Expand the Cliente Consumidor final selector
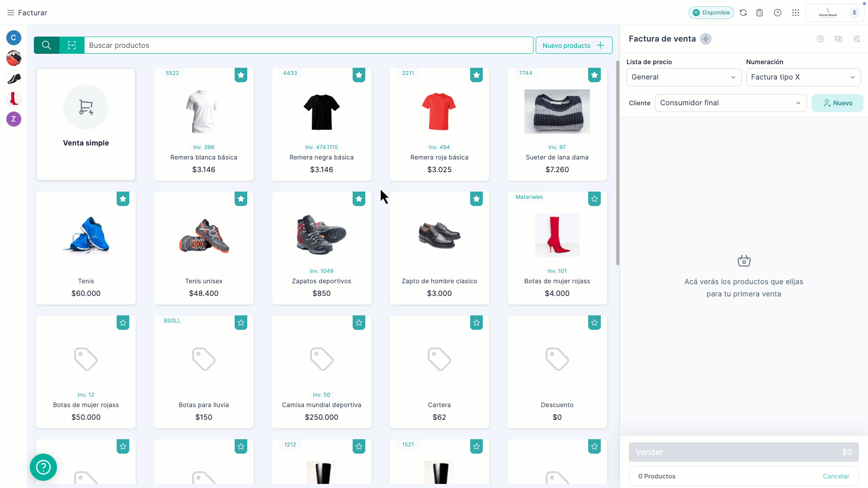 (x=730, y=103)
